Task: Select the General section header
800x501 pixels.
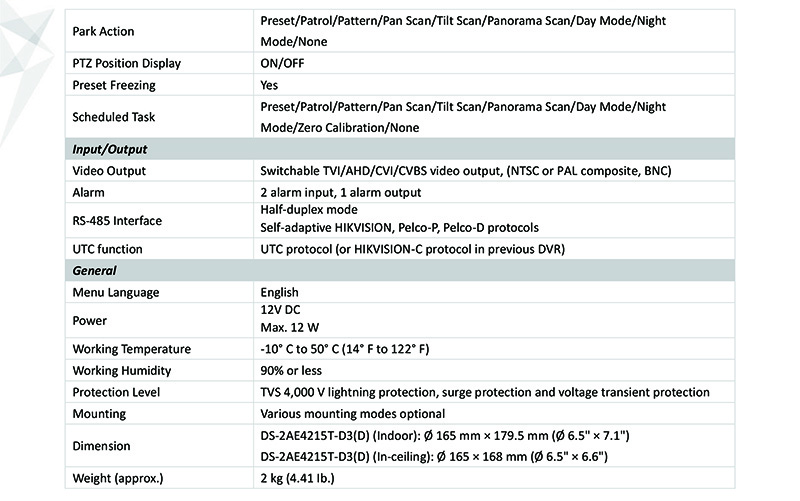Action: tap(95, 271)
